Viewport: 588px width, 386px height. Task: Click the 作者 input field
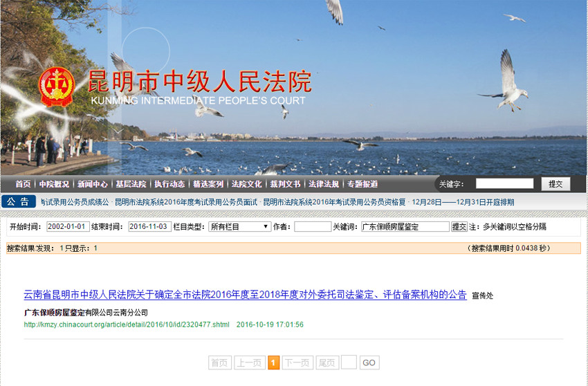pos(312,226)
